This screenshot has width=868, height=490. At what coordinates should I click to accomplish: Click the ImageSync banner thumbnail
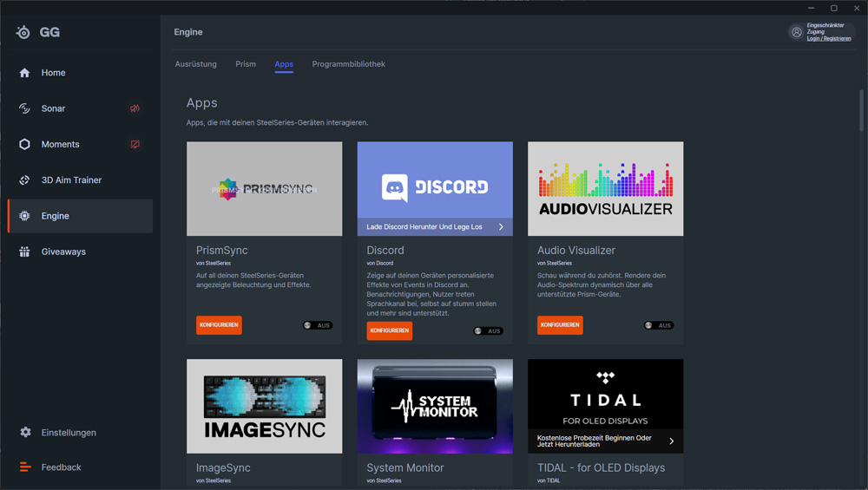264,406
